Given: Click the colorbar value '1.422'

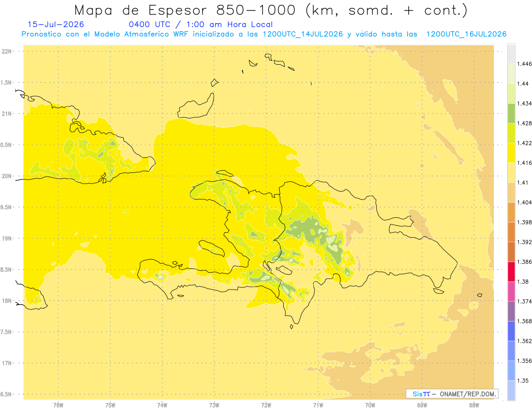Looking at the screenshot, I should tap(524, 143).
